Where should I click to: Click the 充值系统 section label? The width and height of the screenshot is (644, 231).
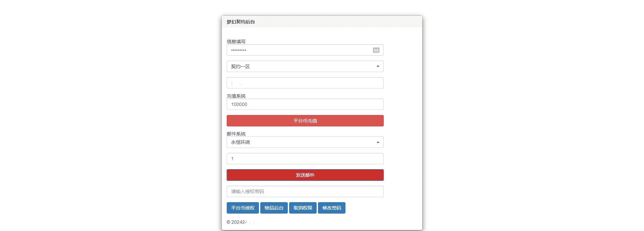(236, 96)
